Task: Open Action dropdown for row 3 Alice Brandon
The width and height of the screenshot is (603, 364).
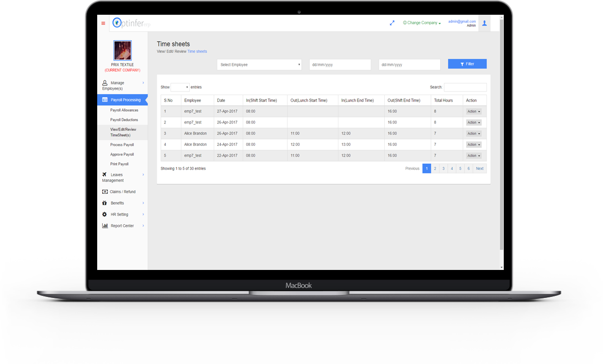Action: pyautogui.click(x=474, y=134)
